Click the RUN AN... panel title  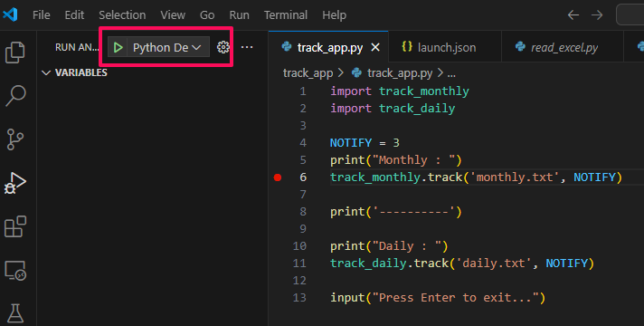tap(77, 47)
